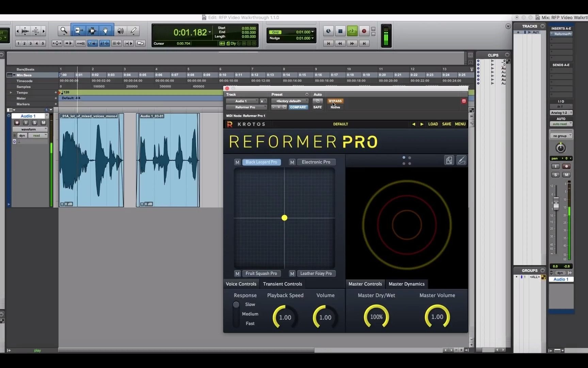Click yellow XY pad position dot
This screenshot has width=588, height=368.
click(284, 218)
